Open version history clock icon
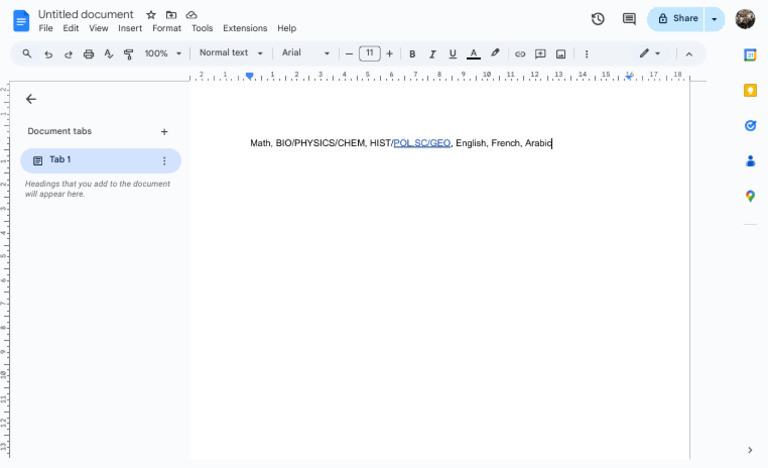The width and height of the screenshot is (768, 468). coord(598,19)
